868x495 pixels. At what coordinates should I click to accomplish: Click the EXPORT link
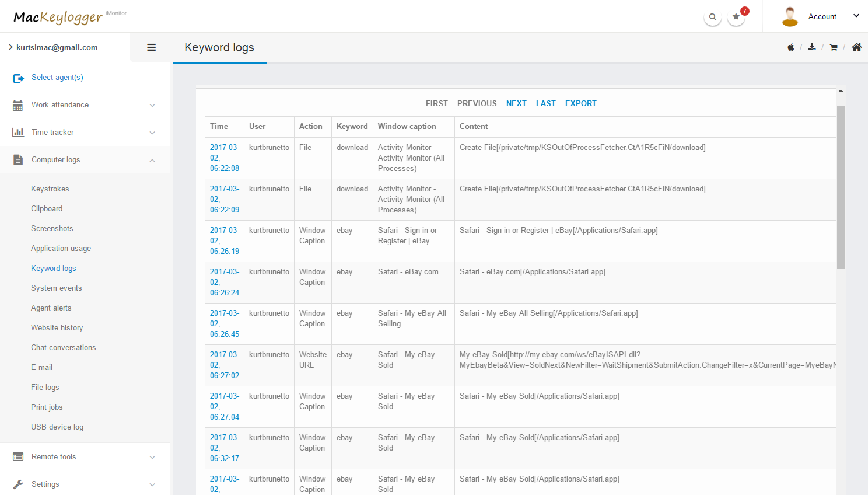pos(580,103)
